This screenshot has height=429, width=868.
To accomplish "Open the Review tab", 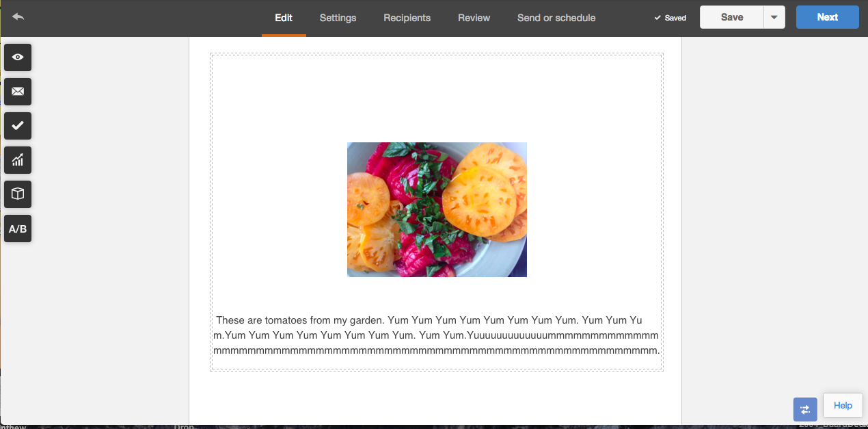I will pos(474,18).
